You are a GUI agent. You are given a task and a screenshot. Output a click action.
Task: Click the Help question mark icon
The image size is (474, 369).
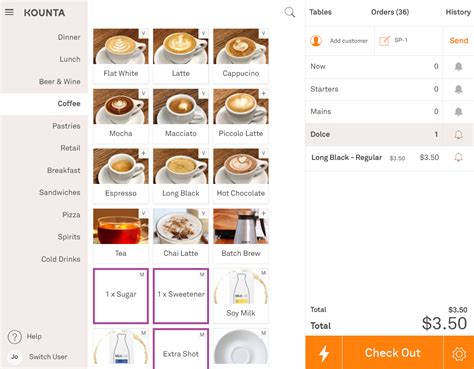15,337
